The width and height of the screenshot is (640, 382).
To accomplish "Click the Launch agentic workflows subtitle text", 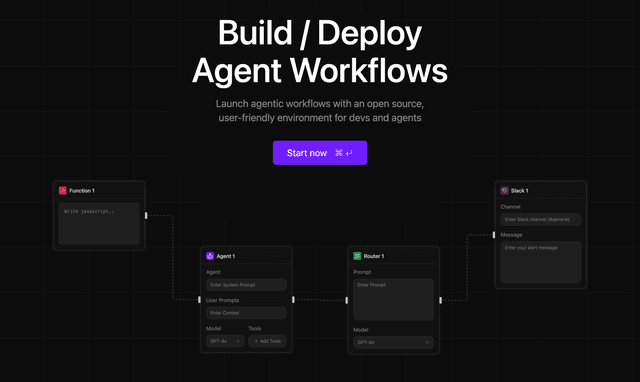I will tap(320, 111).
